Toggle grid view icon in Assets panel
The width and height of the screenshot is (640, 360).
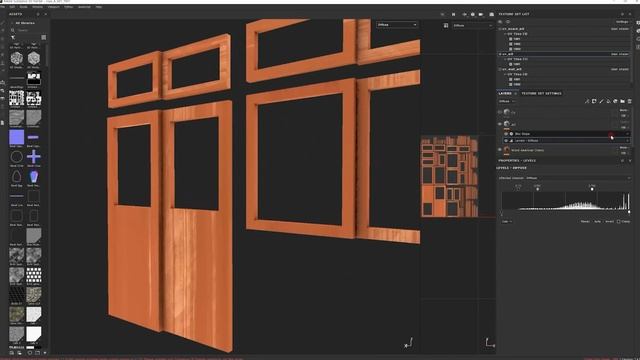pos(44,38)
